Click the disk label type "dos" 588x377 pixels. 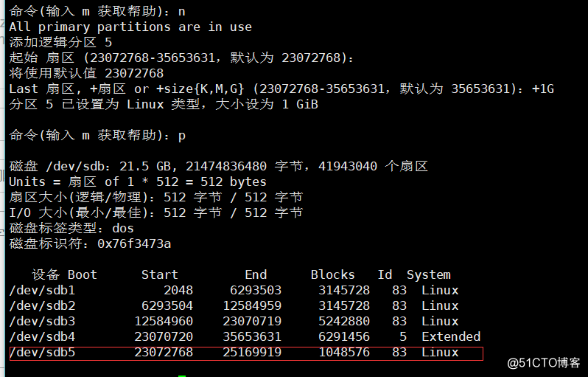[123, 229]
